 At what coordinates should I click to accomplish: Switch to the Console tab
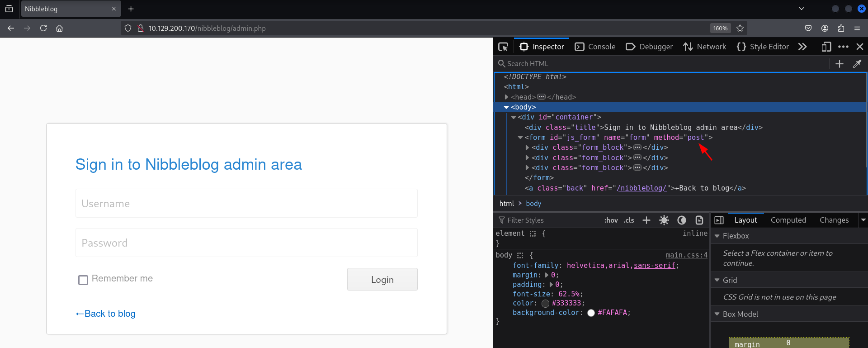point(595,47)
